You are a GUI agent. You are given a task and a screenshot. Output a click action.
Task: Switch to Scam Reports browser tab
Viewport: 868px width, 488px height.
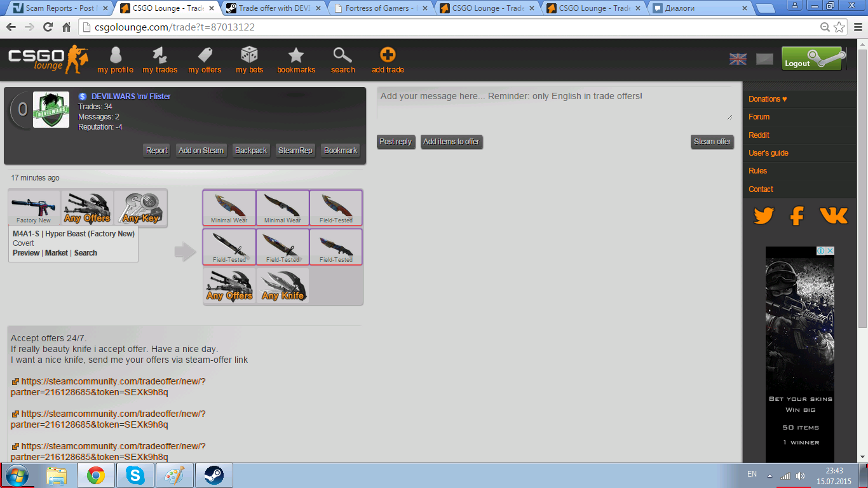(58, 8)
